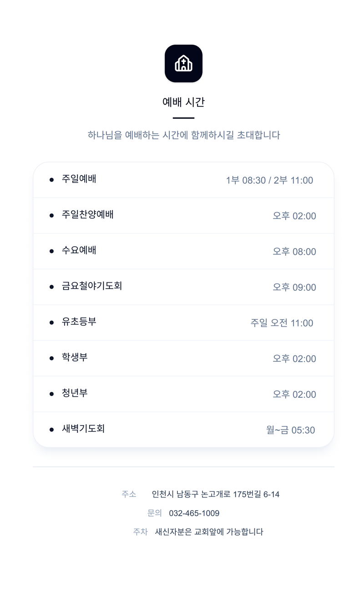Click the 월~금 05:30 time text
The height and width of the screenshot is (613, 364).
pyautogui.click(x=290, y=430)
